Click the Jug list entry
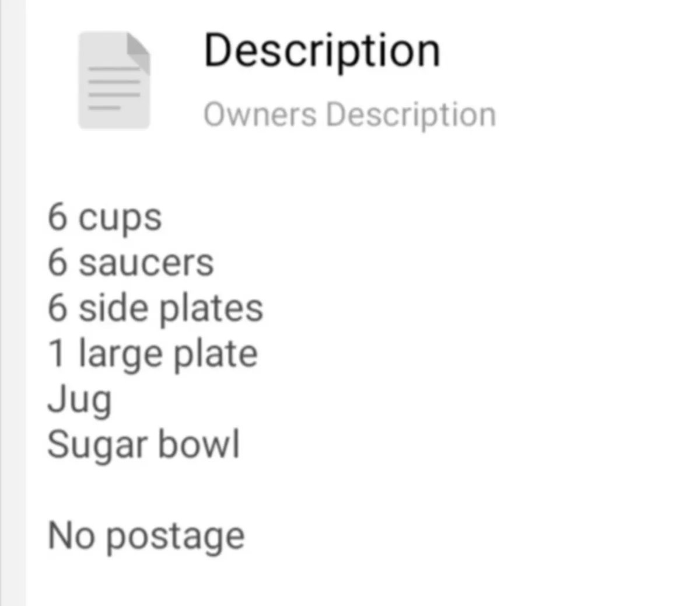 pos(79,400)
